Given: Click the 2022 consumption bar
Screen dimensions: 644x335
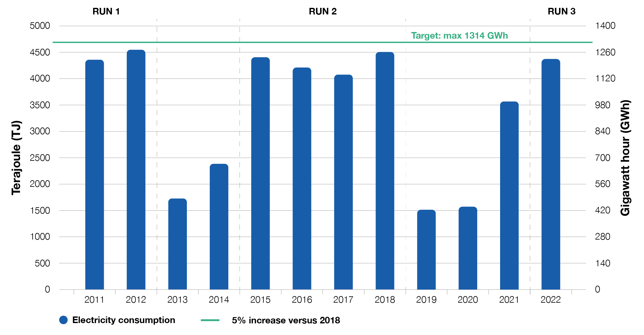Looking at the screenshot, I should tap(551, 174).
